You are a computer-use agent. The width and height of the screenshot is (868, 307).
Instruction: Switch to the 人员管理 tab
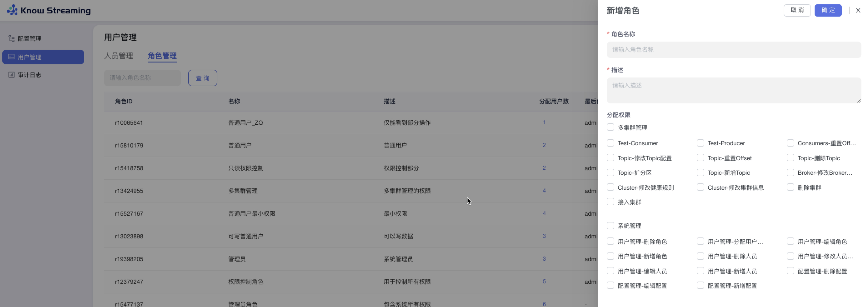(119, 56)
